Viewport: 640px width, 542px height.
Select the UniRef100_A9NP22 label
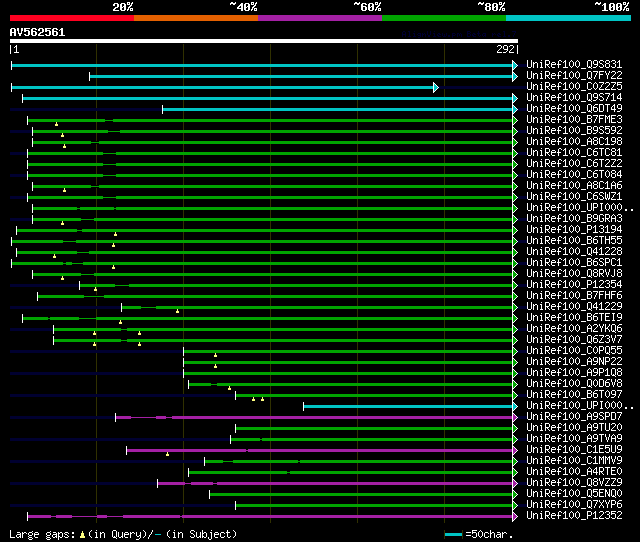coord(574,362)
